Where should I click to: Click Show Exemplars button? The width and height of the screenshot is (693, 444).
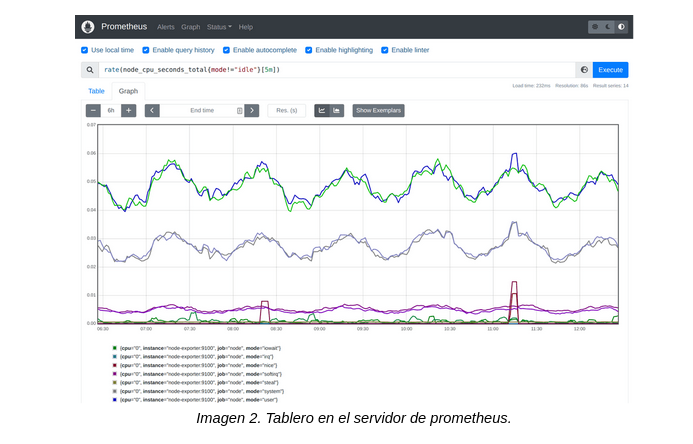378,110
